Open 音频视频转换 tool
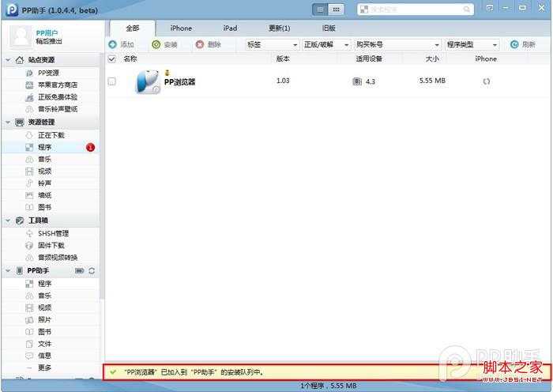Screen dimensions: 553x392 pos(51,257)
